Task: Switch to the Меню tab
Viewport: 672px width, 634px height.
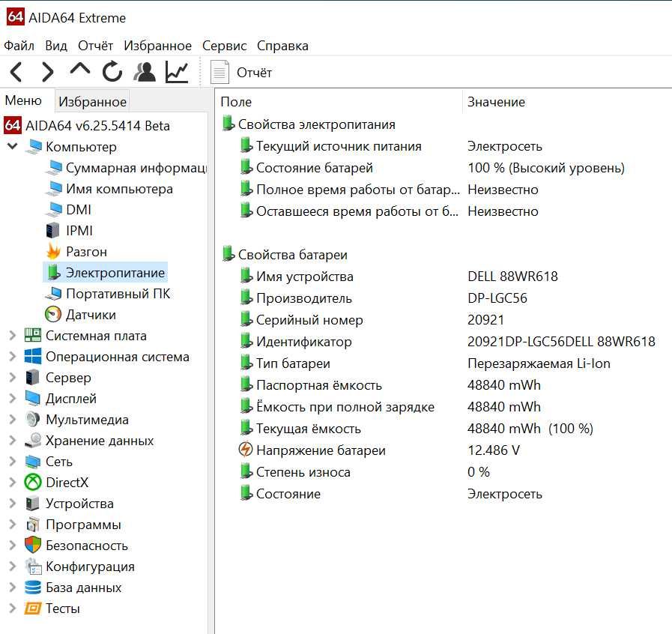Action: [23, 100]
